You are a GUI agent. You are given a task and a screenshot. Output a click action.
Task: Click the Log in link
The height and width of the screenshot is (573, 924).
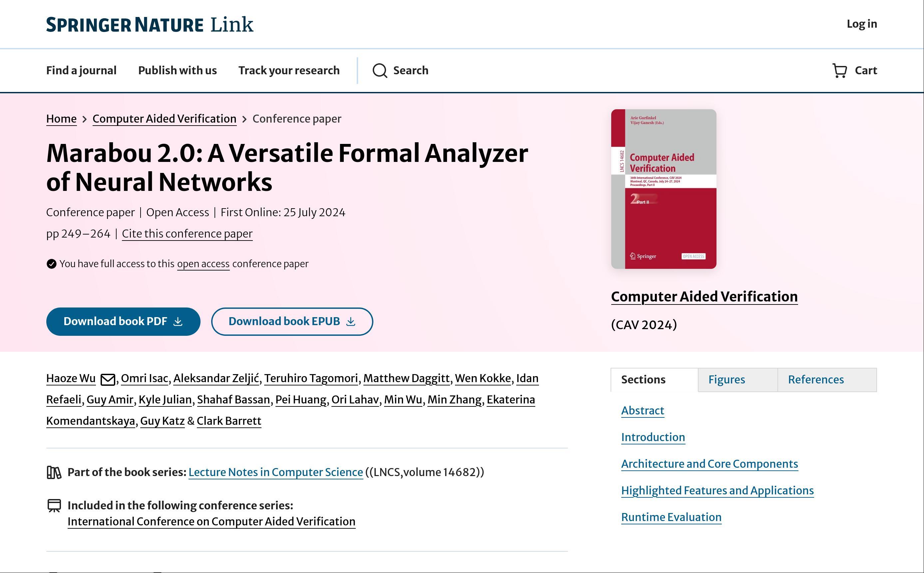tap(861, 24)
